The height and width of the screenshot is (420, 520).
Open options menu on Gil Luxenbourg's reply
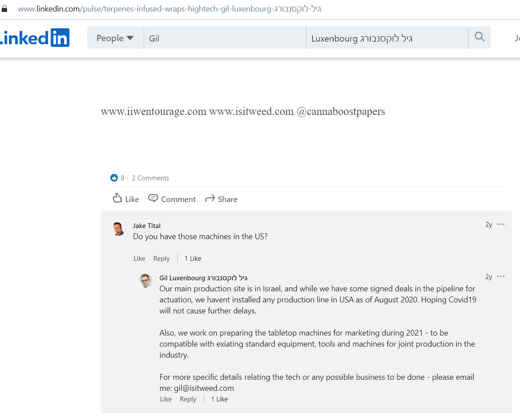(501, 276)
